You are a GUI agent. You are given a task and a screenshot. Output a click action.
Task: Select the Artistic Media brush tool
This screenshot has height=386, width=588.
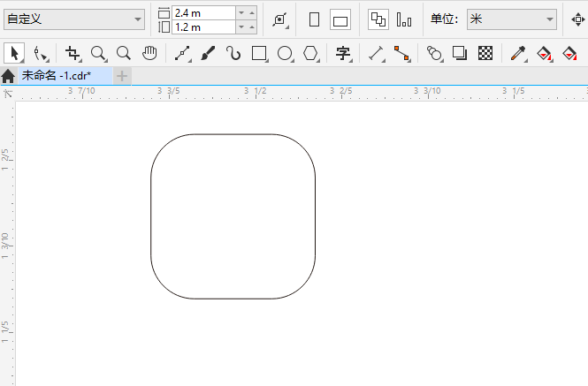pos(208,54)
